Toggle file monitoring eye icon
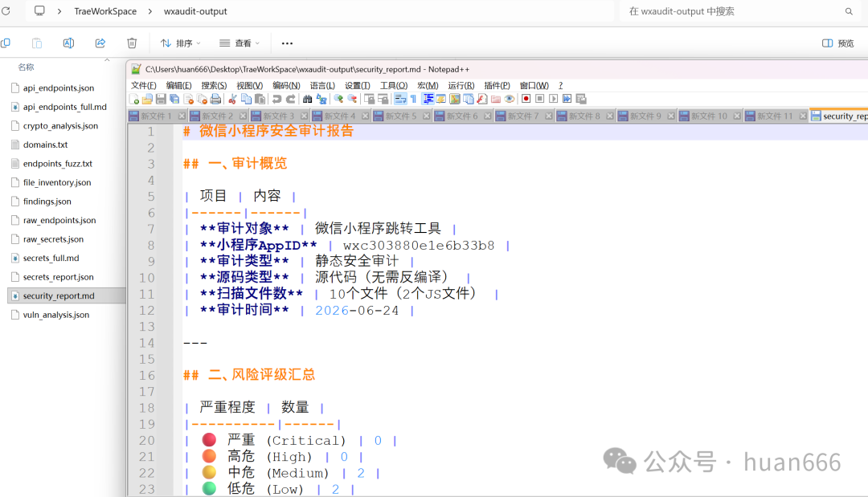Screen dimensions: 868x497 [510, 99]
